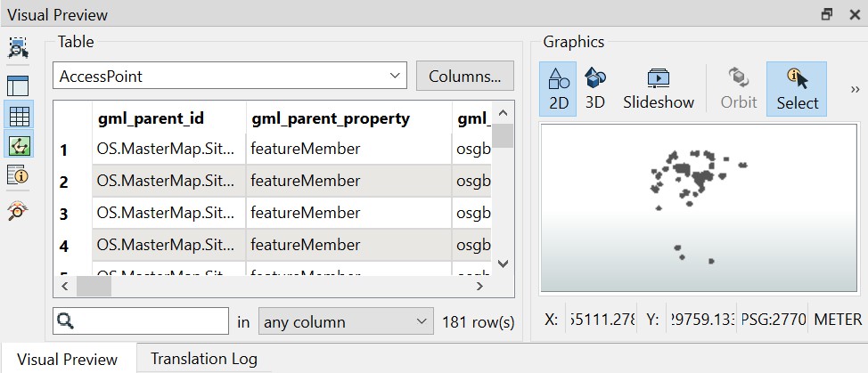
Task: Click the 181 row(s) count label
Action: click(479, 322)
